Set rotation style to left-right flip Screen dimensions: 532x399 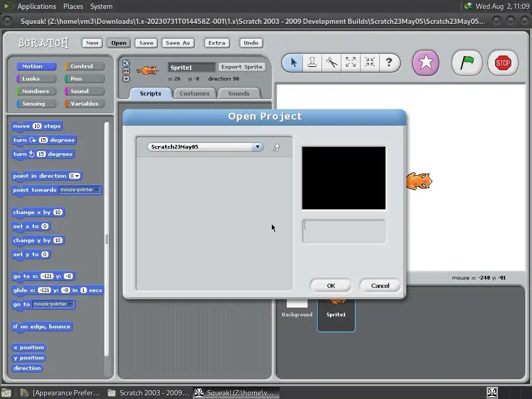pyautogui.click(x=126, y=71)
